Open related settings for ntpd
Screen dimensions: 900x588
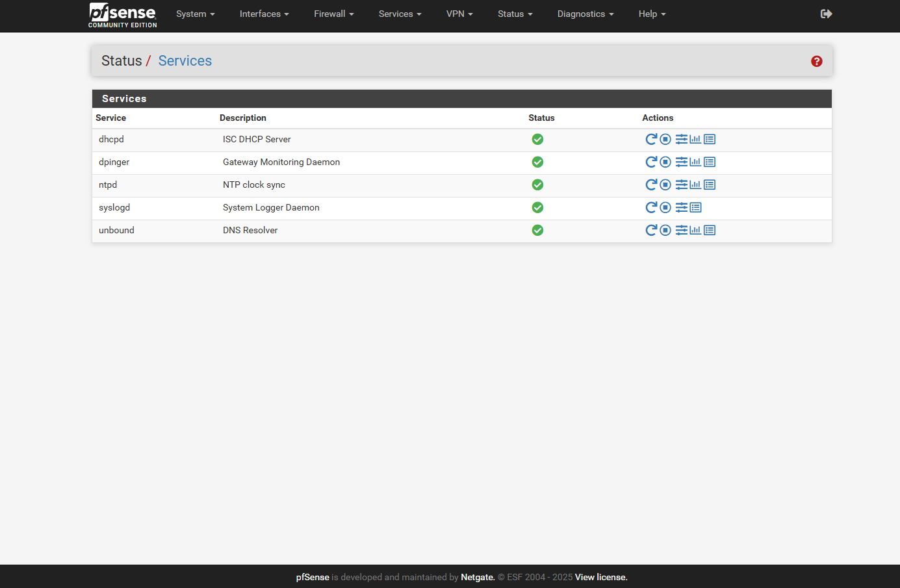682,185
